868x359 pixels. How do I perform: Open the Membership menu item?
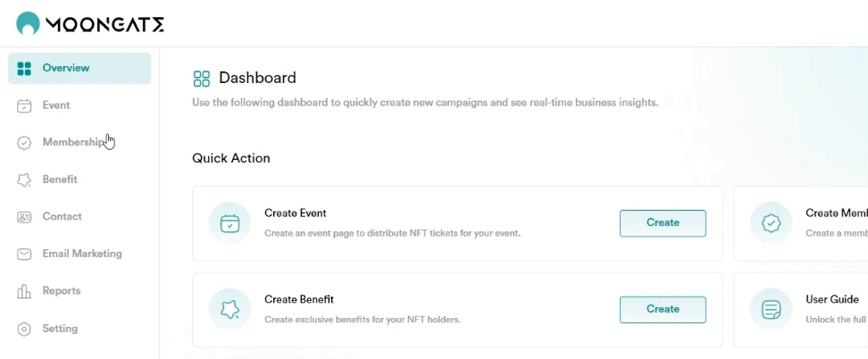point(73,143)
